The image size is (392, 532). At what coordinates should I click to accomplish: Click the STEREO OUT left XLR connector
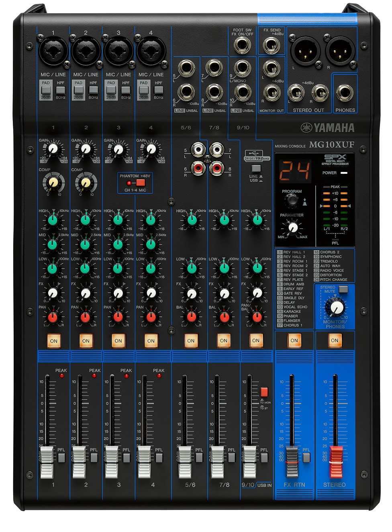click(305, 51)
